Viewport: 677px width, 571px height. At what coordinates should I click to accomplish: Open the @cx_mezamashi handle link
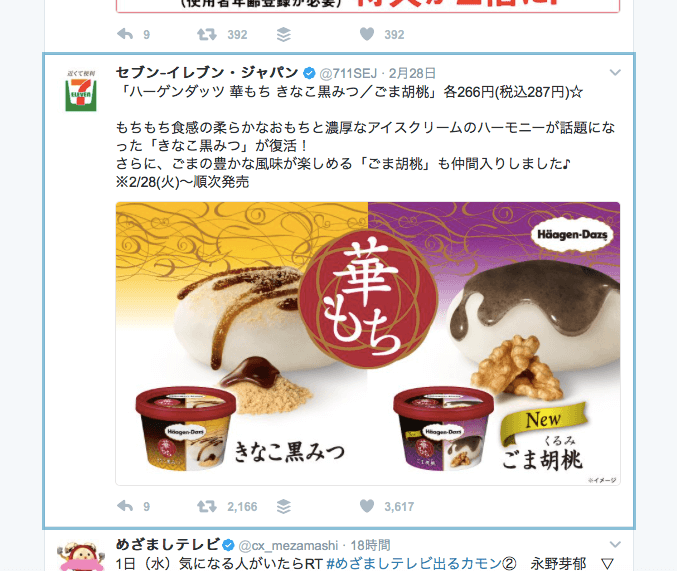[x=288, y=546]
